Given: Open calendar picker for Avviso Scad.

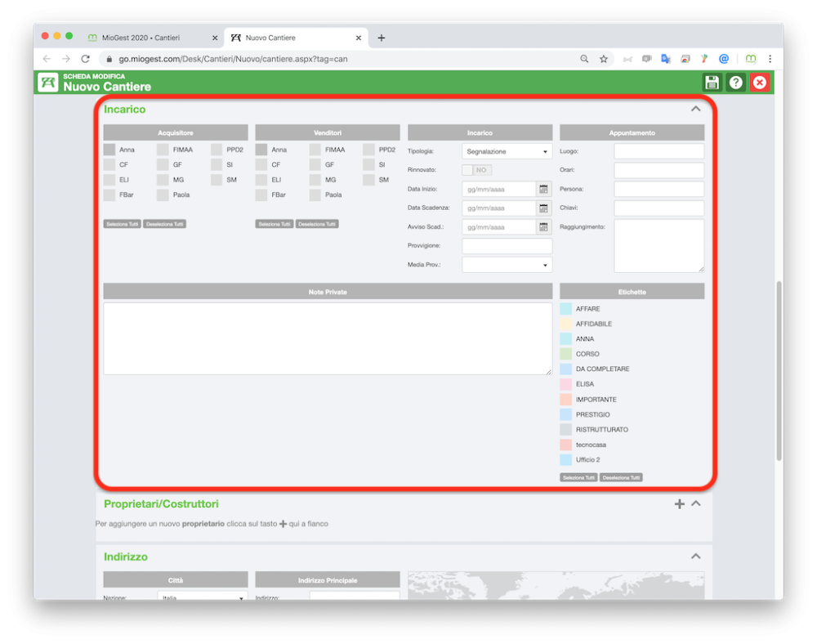Looking at the screenshot, I should click(543, 226).
